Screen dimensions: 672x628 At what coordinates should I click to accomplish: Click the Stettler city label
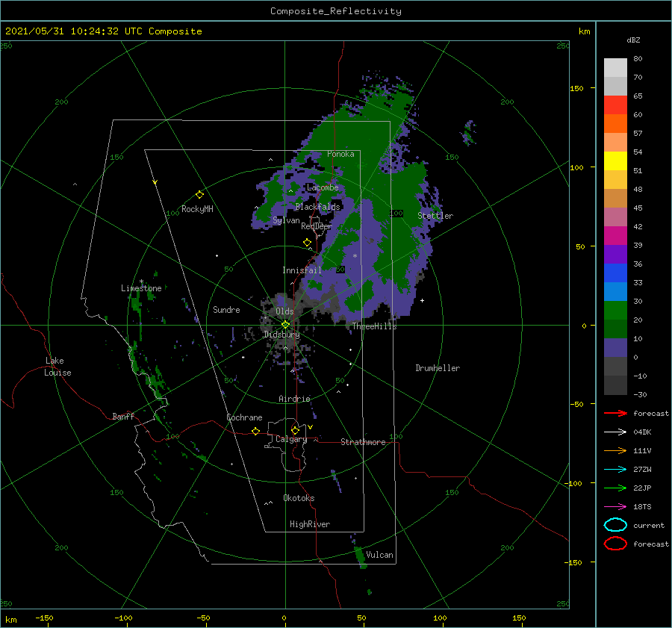tap(435, 216)
